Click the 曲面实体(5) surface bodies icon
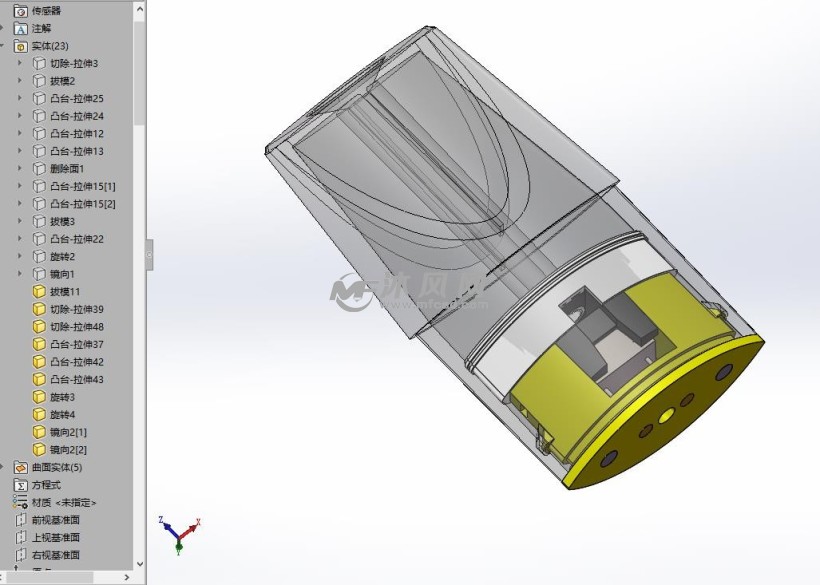820x585 pixels. pyautogui.click(x=20, y=467)
